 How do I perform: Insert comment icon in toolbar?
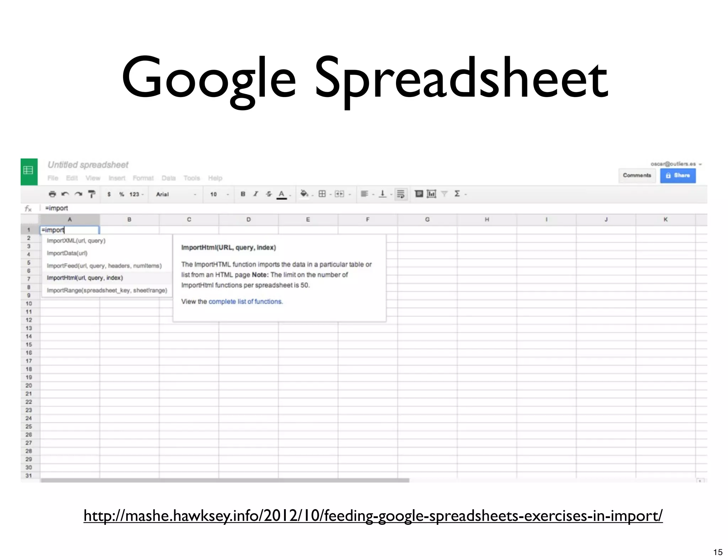click(419, 194)
